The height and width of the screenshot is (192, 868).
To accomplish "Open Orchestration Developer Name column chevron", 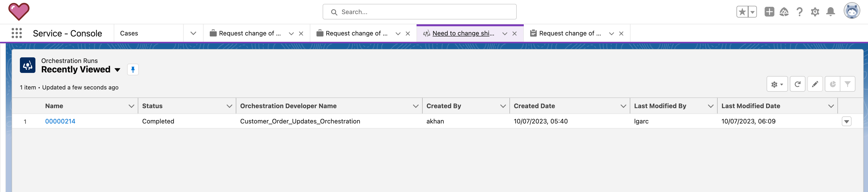I will (x=416, y=106).
